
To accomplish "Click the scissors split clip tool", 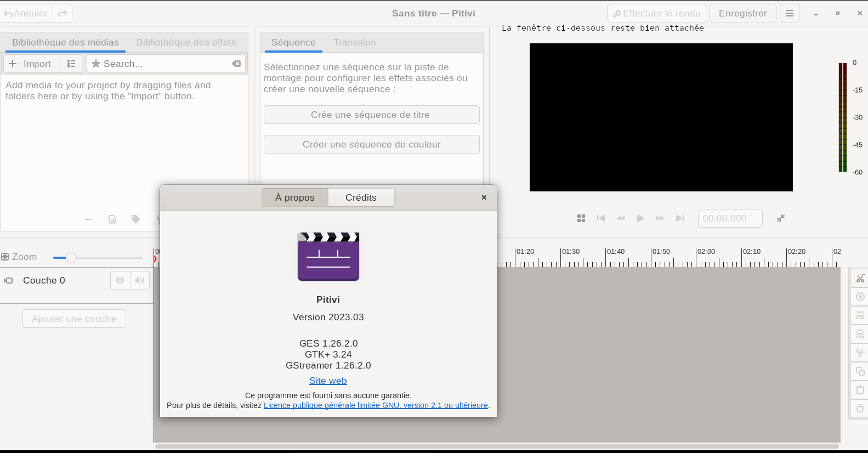I will [860, 279].
